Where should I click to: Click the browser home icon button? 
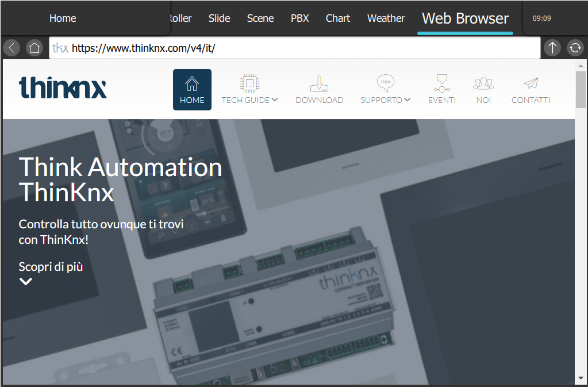coord(34,48)
